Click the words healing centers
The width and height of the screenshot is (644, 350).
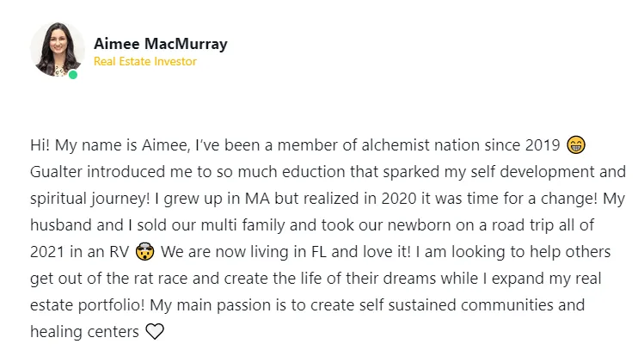click(84, 332)
